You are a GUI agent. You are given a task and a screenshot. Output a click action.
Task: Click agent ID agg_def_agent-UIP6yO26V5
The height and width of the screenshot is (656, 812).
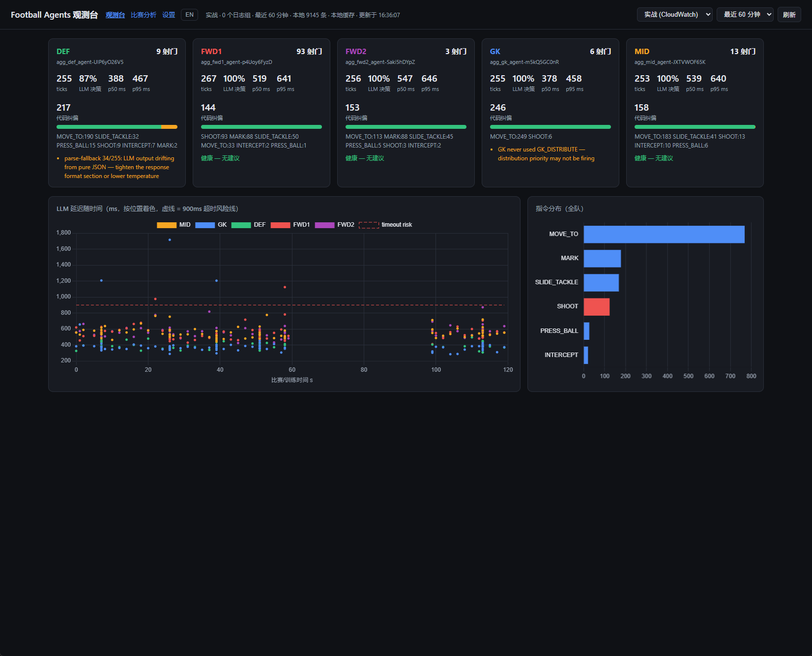(90, 62)
